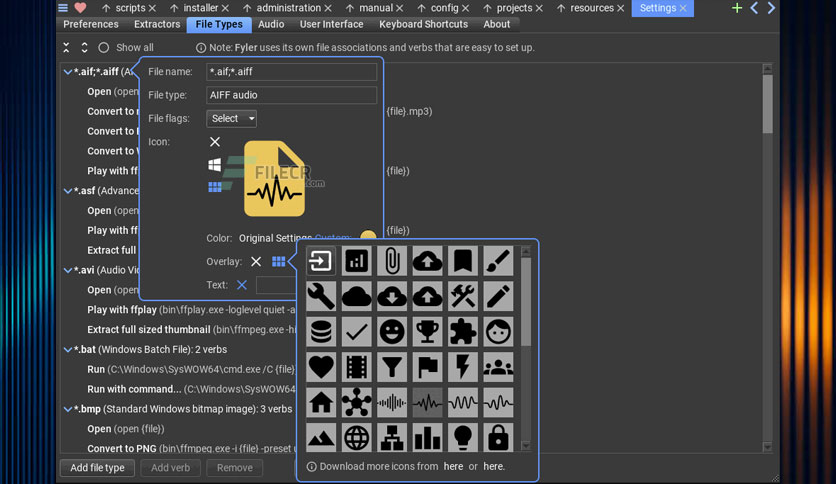This screenshot has height=484, width=836.
Task: Pick the wrench overlay icon
Action: coord(321,296)
